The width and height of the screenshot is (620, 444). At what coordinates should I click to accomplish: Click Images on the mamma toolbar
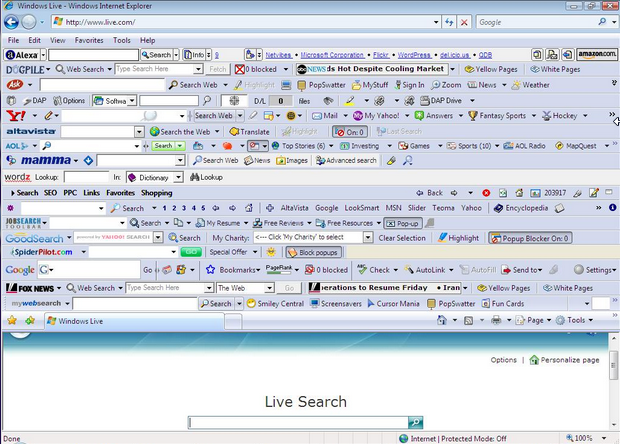[x=292, y=161]
